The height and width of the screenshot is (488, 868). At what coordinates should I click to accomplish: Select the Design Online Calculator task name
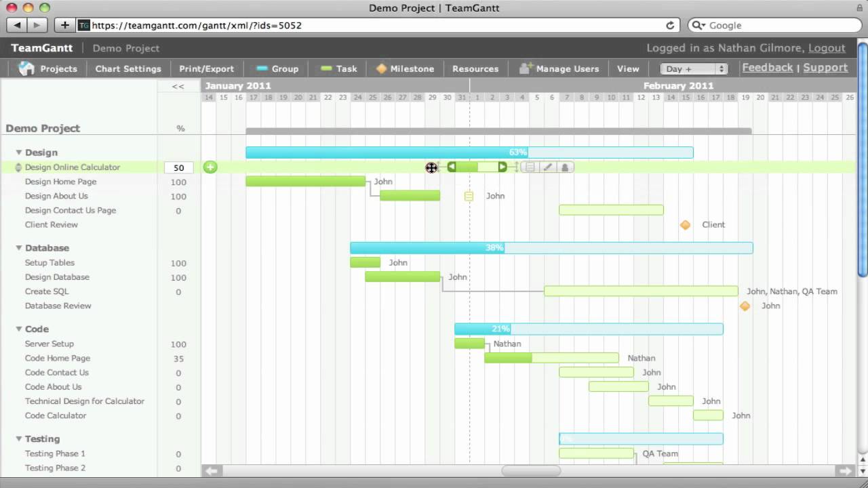point(73,167)
